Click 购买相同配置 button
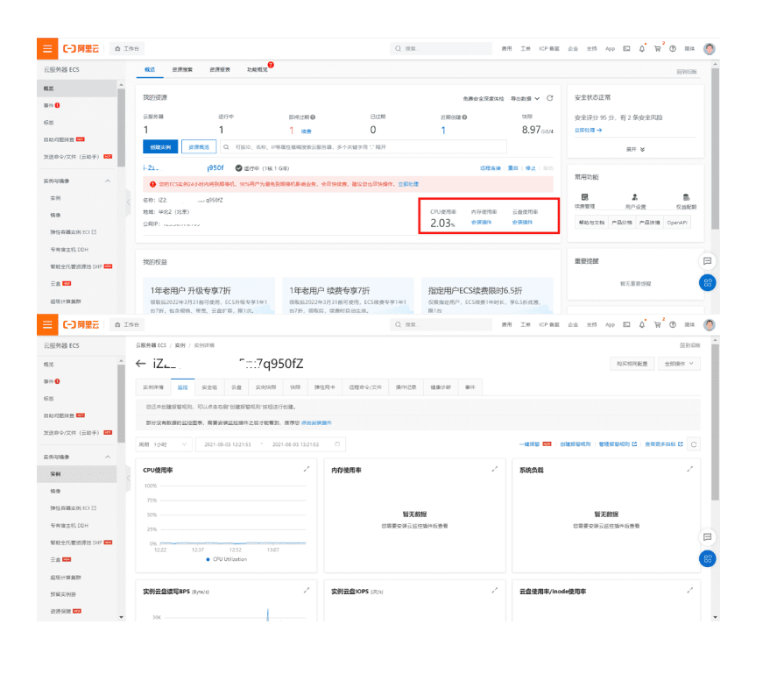The height and width of the screenshot is (681, 784). pos(632,364)
